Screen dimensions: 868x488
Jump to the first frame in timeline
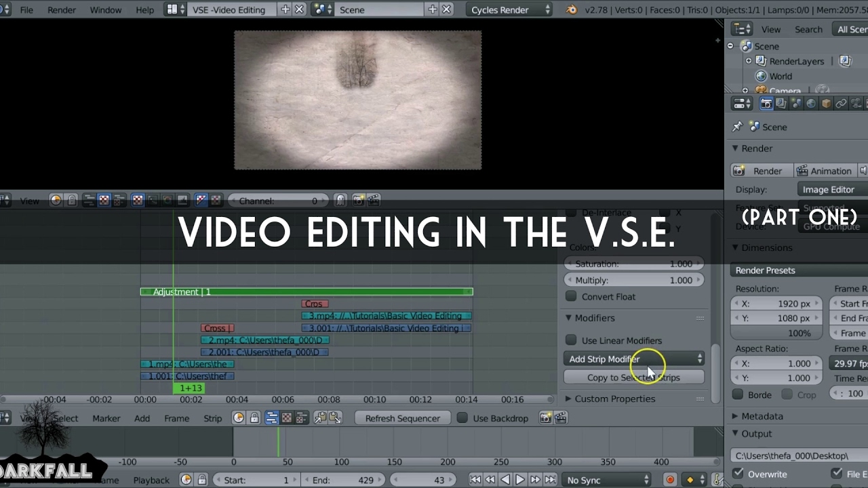pyautogui.click(x=475, y=480)
